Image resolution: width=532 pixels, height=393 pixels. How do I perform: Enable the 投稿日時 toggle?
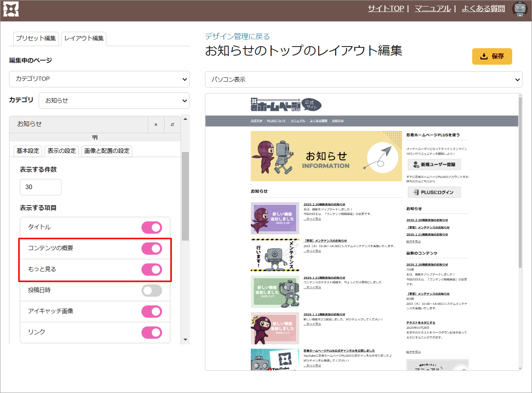point(152,290)
